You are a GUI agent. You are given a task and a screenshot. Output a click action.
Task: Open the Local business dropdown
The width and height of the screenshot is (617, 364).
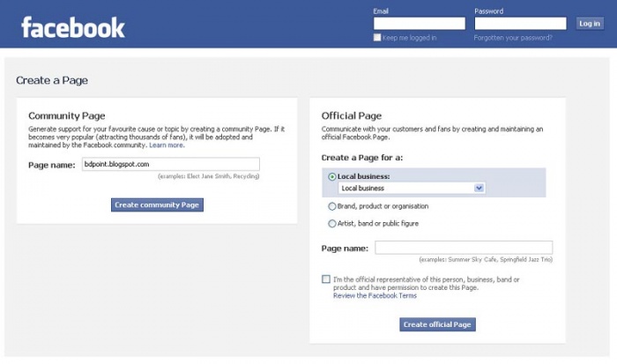[412, 188]
